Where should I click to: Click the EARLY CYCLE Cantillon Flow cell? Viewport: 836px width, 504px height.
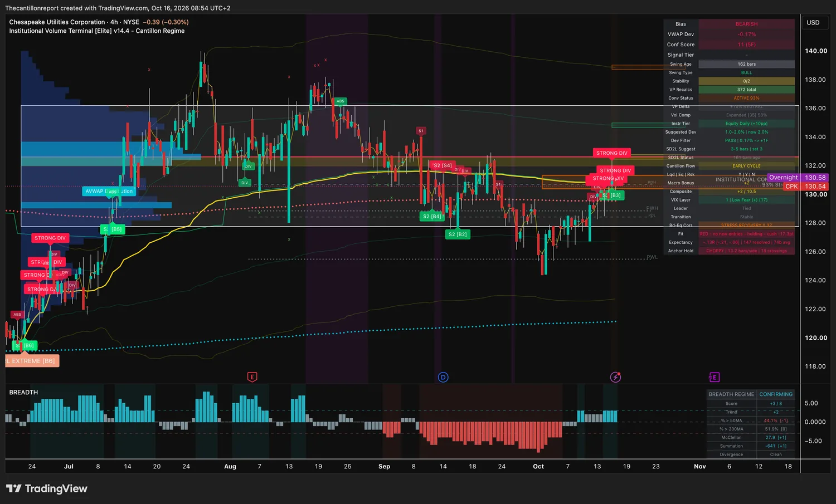point(746,166)
